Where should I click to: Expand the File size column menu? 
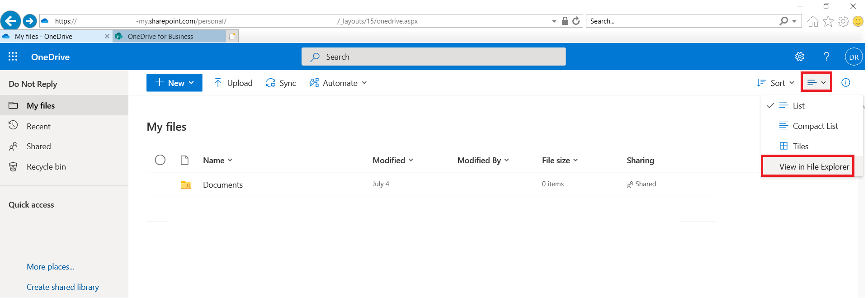pos(560,160)
